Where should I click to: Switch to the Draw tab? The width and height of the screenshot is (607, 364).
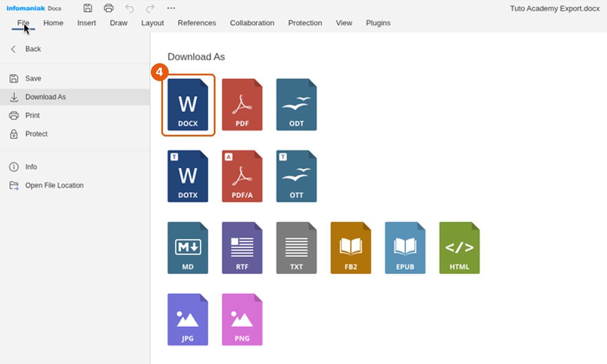(118, 23)
